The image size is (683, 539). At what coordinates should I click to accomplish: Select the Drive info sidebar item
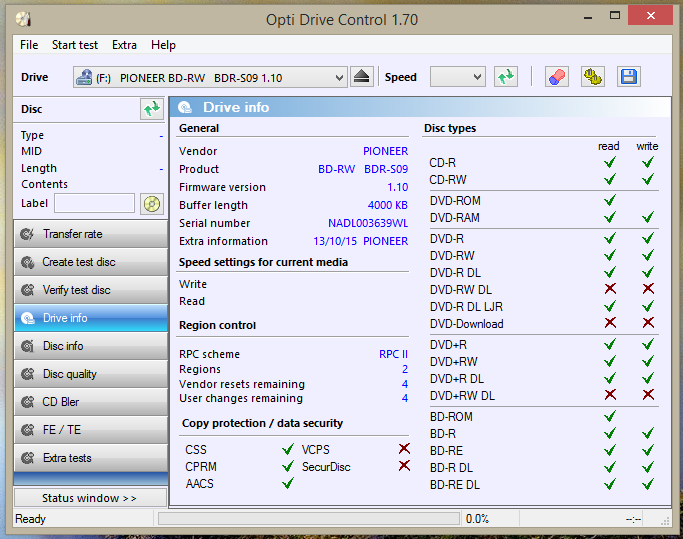click(91, 318)
